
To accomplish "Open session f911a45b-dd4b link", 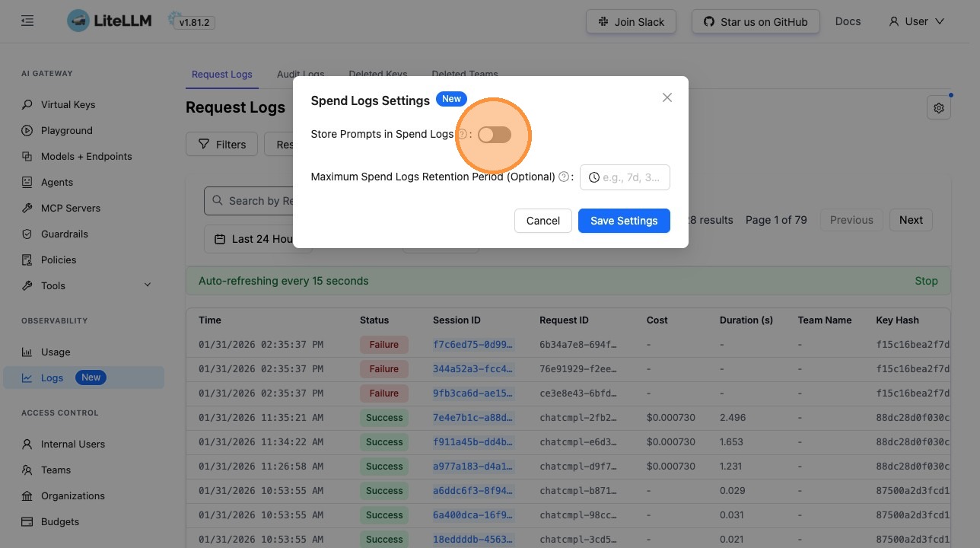I will 473,442.
